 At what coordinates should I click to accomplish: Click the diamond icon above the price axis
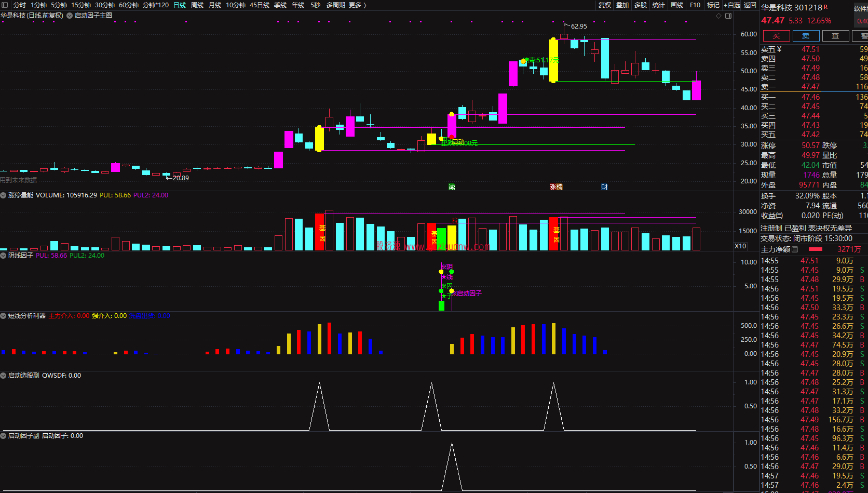click(x=719, y=16)
